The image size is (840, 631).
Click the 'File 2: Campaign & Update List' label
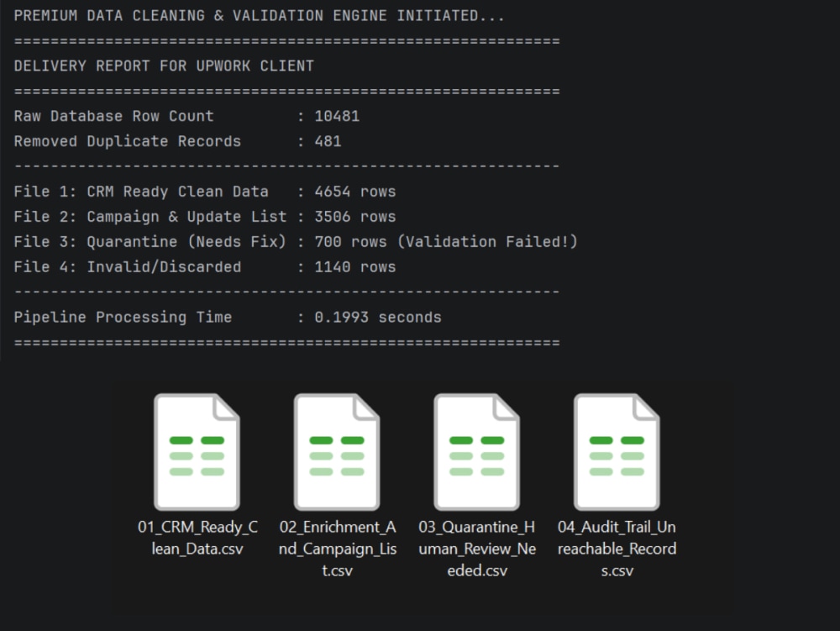pyautogui.click(x=150, y=217)
